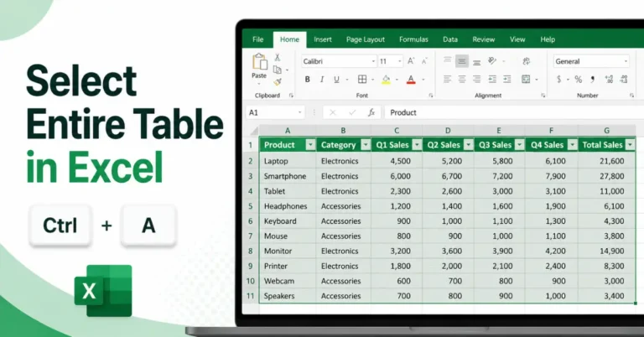Click Middle Align icon
This screenshot has height=337, width=644.
click(x=462, y=61)
